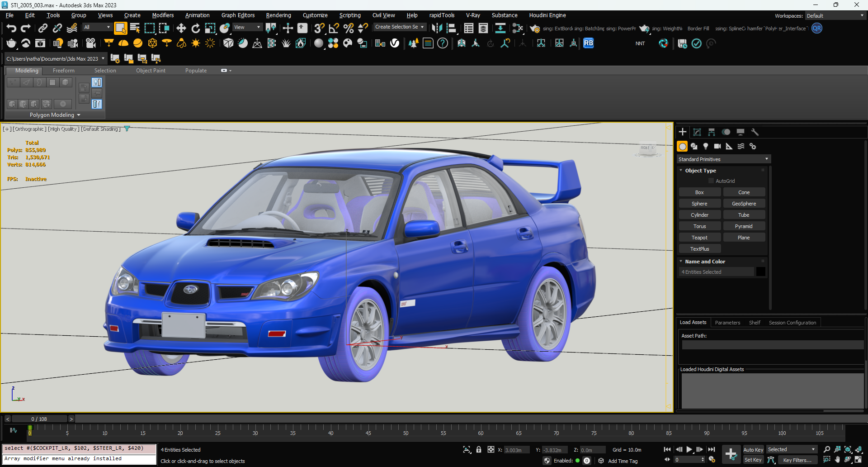Click the Mirror tool icon
The image size is (868, 467).
pos(437,29)
